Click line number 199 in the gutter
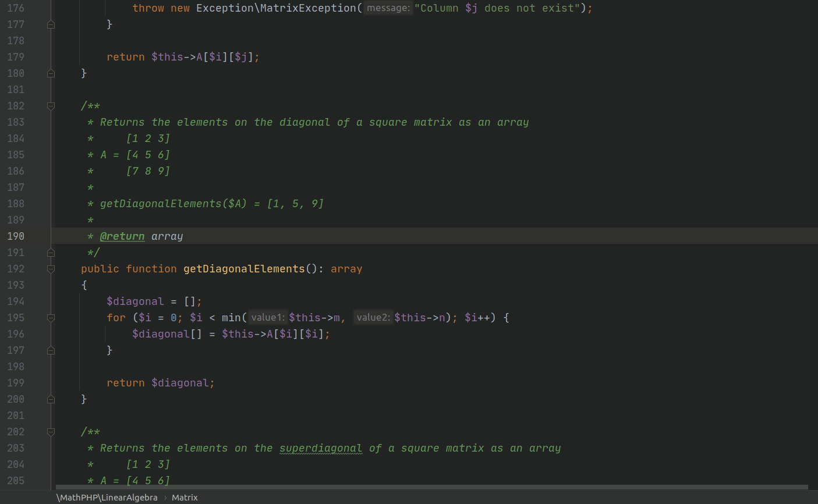Viewport: 818px width, 504px height. [16, 383]
